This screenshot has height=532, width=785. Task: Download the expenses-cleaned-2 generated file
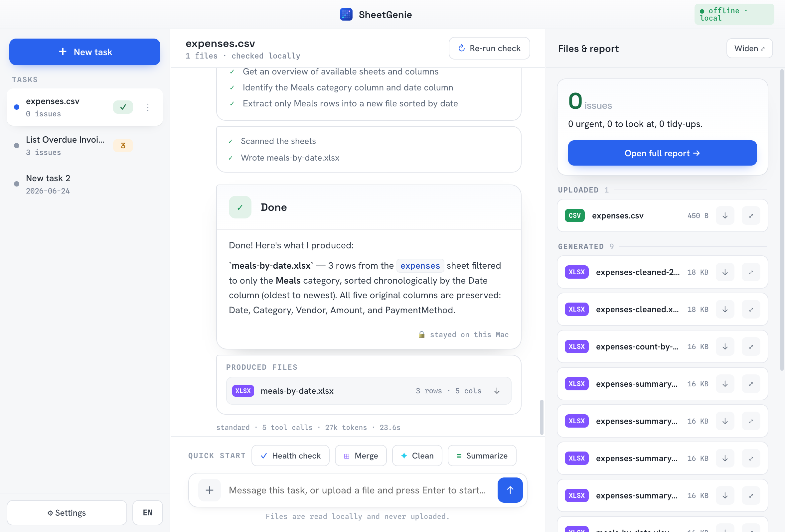coord(725,272)
